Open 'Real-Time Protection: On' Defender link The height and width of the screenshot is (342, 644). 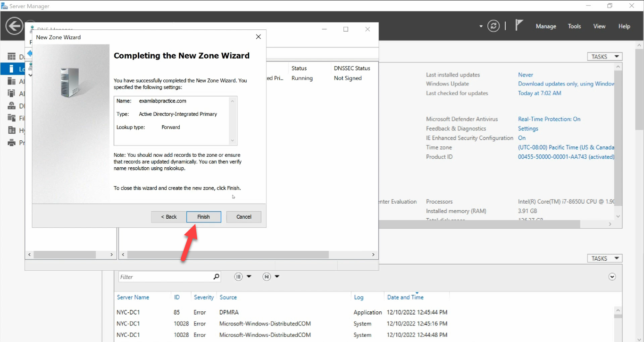pos(549,119)
